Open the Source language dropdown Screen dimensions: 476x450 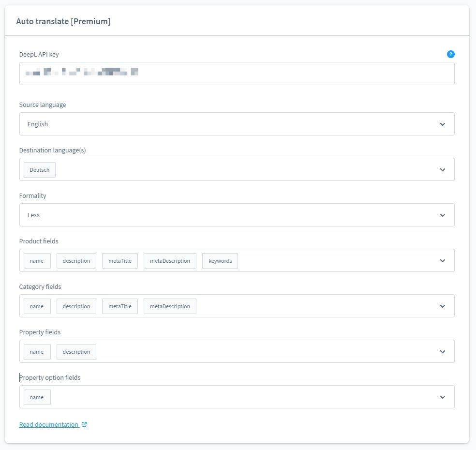237,124
